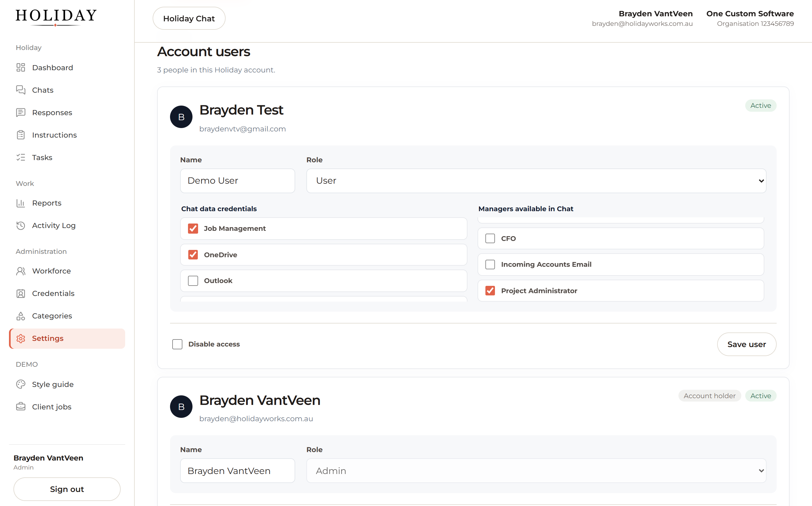Click the Activity Log history icon
This screenshot has height=506, width=812.
21,225
